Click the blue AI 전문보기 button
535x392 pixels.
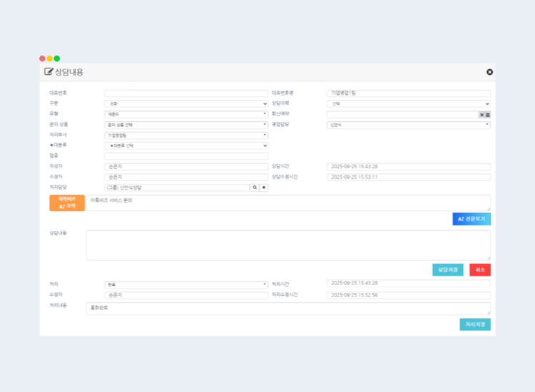[471, 219]
